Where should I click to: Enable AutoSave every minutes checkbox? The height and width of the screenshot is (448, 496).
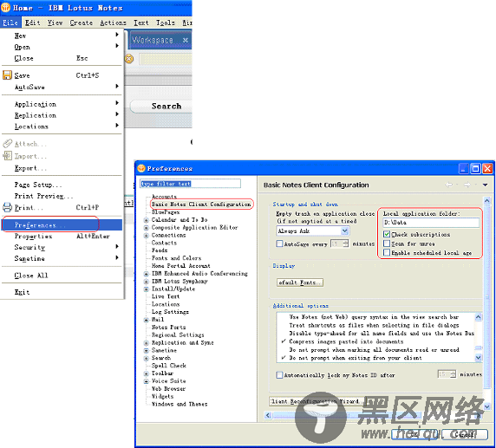(x=279, y=243)
